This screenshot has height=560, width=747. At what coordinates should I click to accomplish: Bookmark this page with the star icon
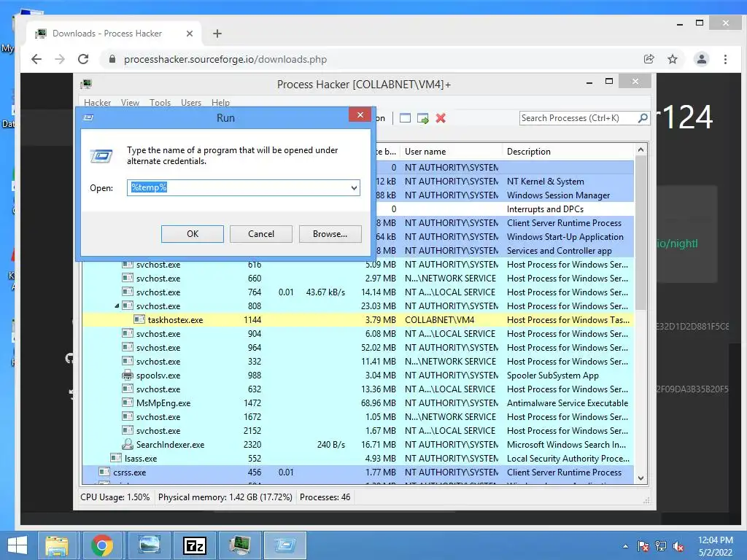672,59
